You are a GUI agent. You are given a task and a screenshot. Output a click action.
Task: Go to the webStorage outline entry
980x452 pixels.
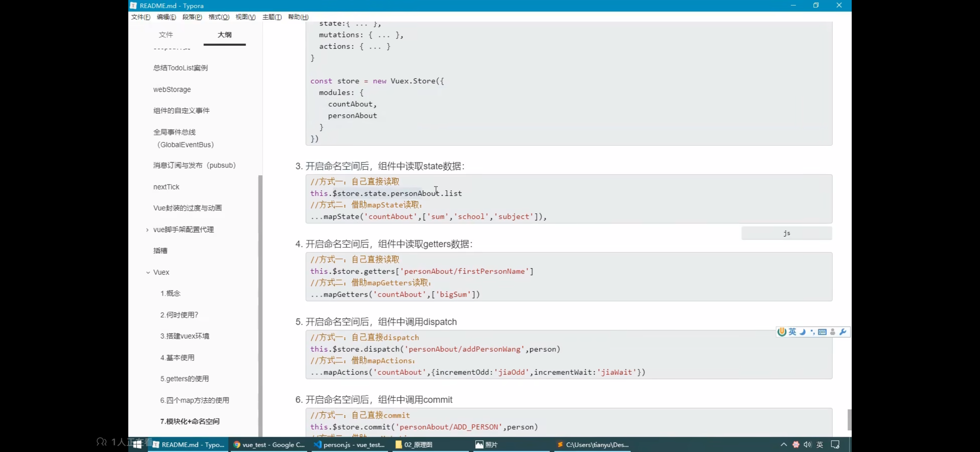[172, 89]
